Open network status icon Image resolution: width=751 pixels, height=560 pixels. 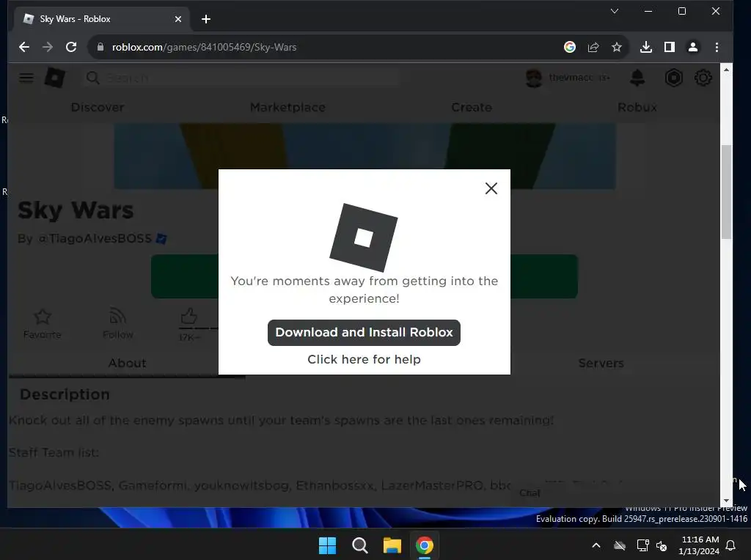(x=642, y=545)
